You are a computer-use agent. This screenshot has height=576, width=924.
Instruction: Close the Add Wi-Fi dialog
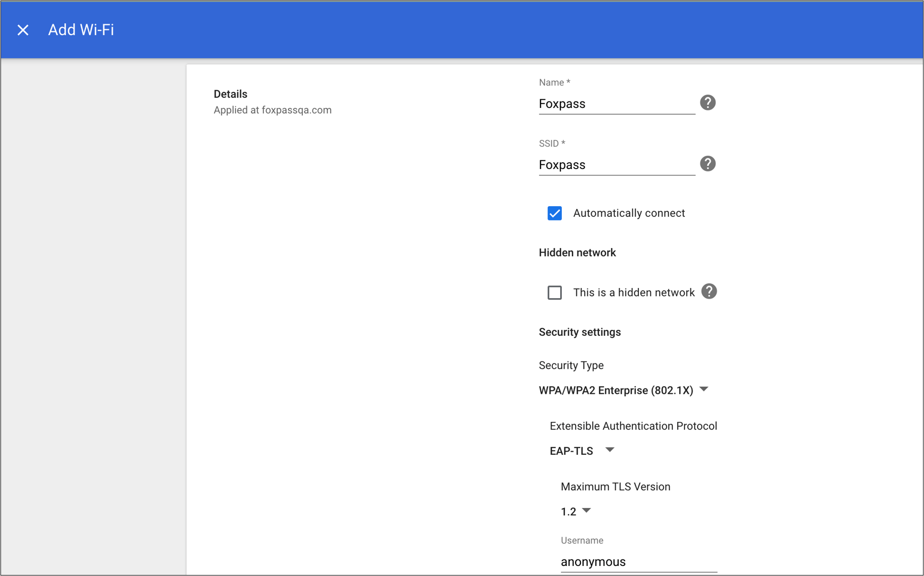click(x=23, y=30)
